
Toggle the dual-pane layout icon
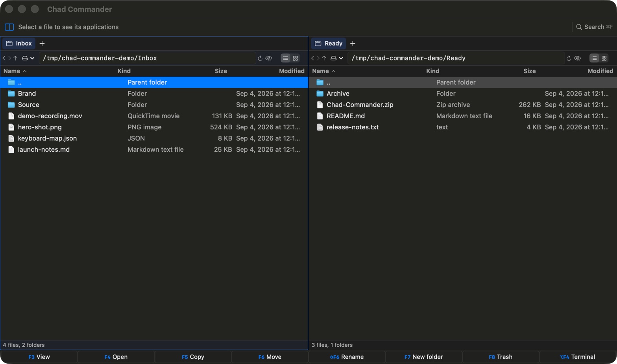pyautogui.click(x=9, y=27)
